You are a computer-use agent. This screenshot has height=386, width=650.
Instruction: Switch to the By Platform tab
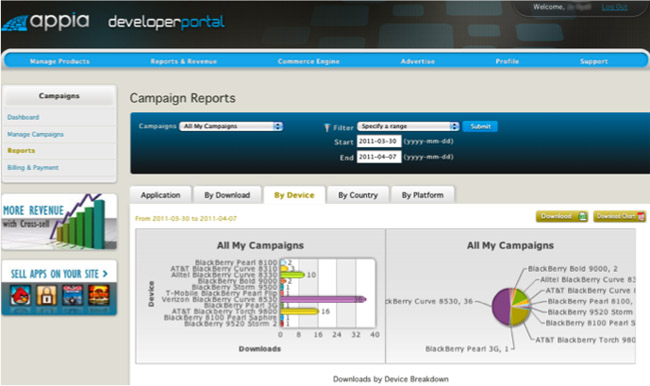click(422, 195)
